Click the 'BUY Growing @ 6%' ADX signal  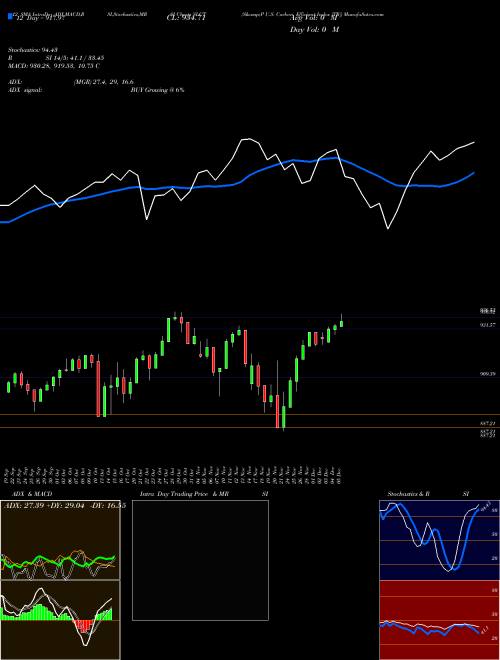click(x=157, y=90)
